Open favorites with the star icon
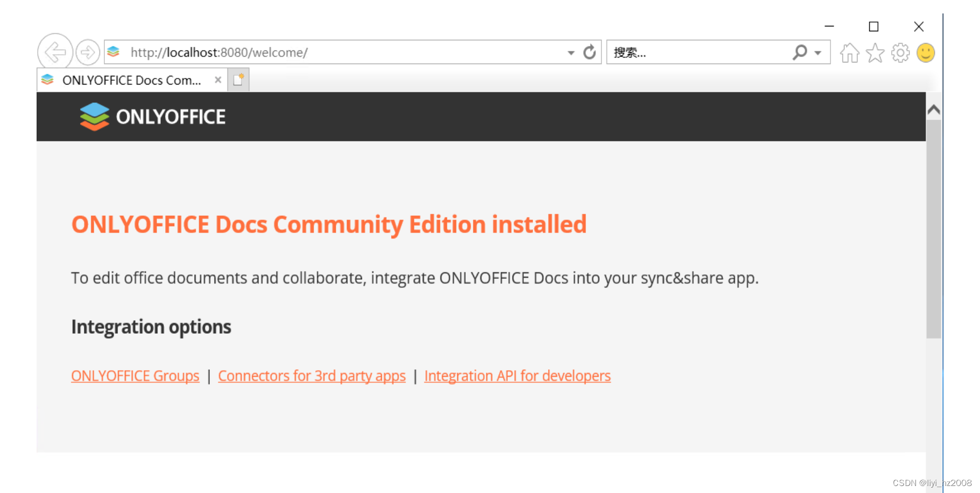The image size is (980, 493). pyautogui.click(x=875, y=53)
